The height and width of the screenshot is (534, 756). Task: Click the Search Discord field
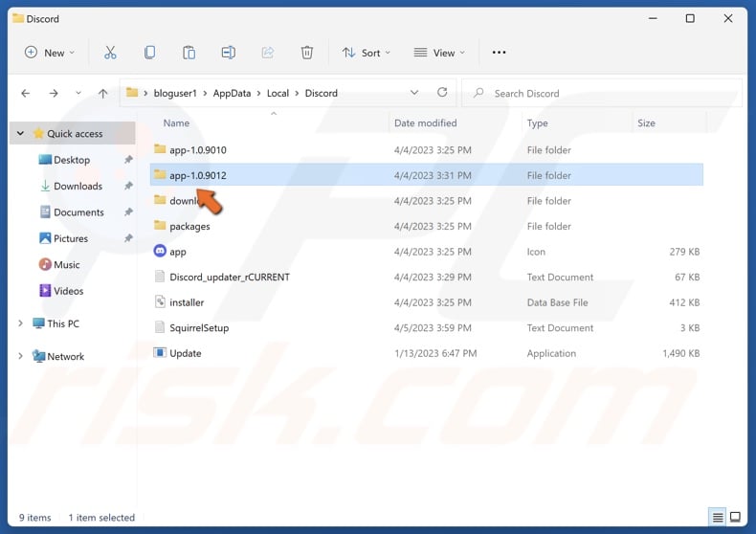pyautogui.click(x=601, y=93)
